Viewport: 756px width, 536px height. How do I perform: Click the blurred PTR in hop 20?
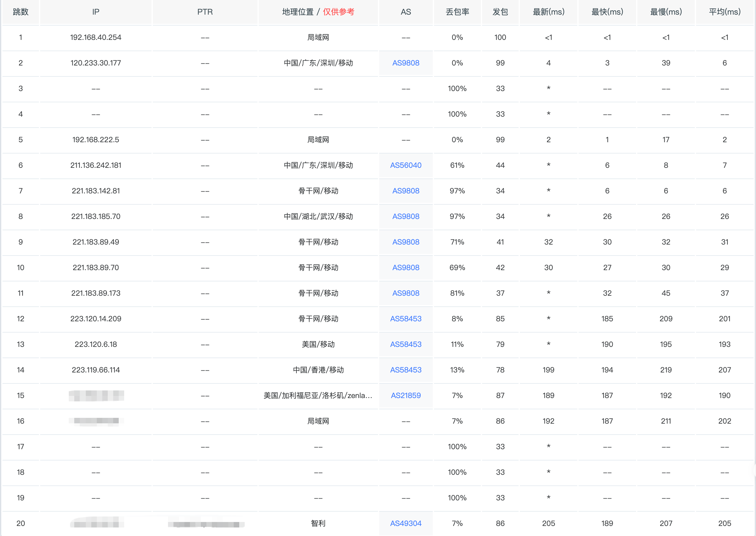(206, 524)
